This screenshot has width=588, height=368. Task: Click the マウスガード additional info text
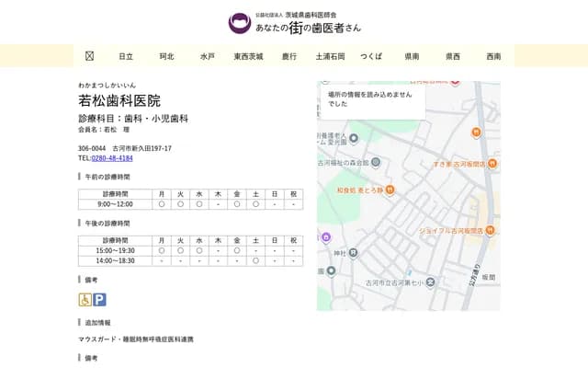click(136, 339)
